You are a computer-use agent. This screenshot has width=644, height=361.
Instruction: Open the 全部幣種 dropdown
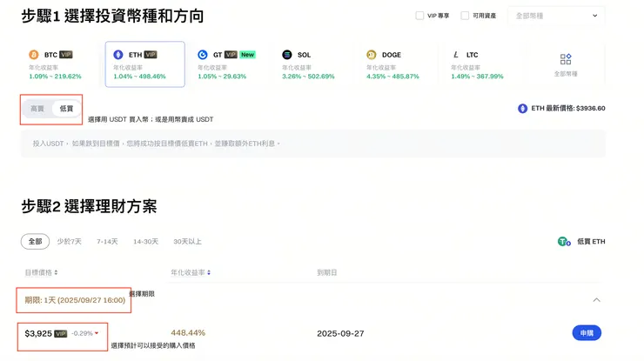pyautogui.click(x=556, y=16)
